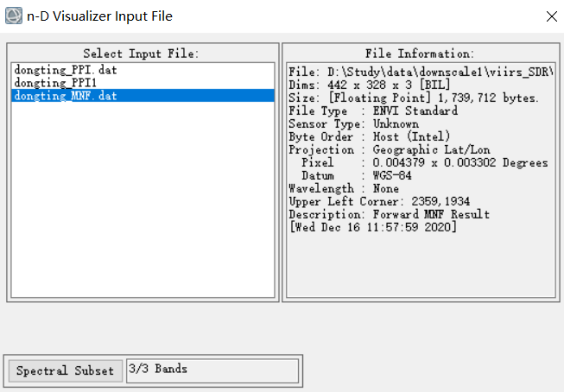Click the Pixel size in Degrees line
The height and width of the screenshot is (392, 564).
[424, 162]
